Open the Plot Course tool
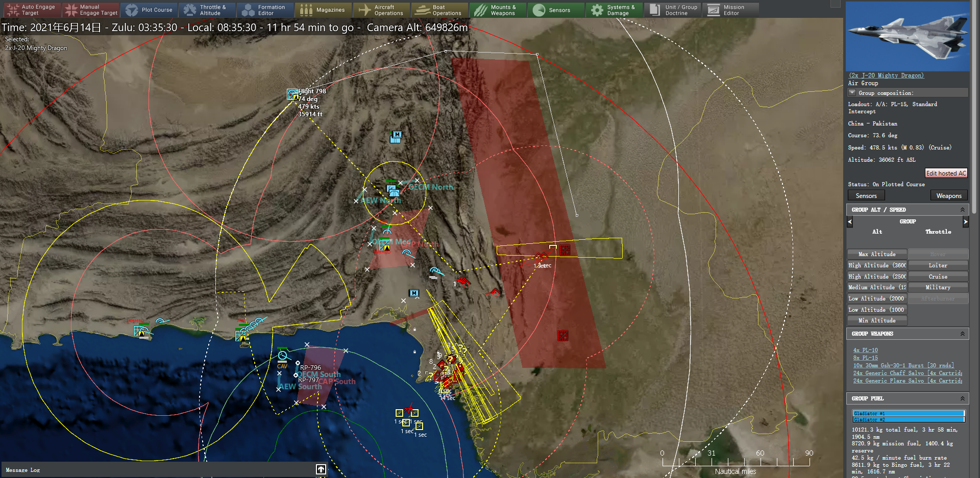The width and height of the screenshot is (980, 478). point(149,10)
